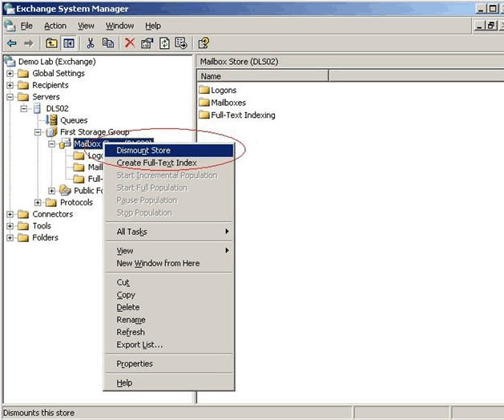Viewport: 504px width, 420px height.
Task: Open the All Tasks submenu
Action: click(169, 232)
